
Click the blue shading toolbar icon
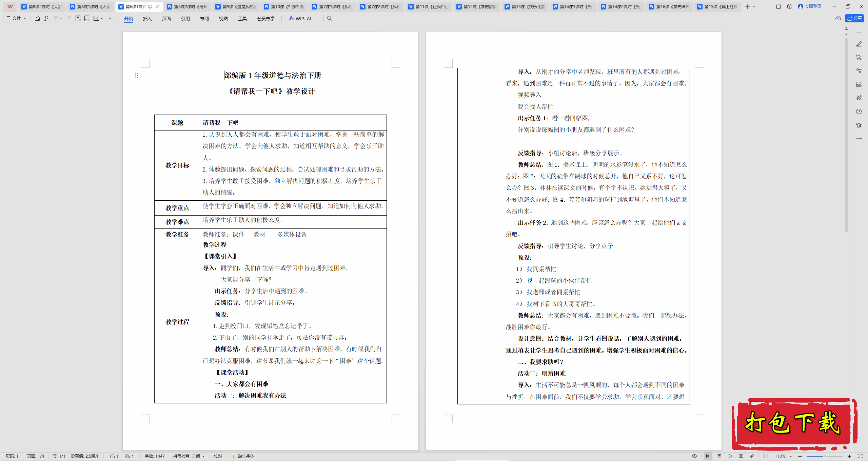96,19
